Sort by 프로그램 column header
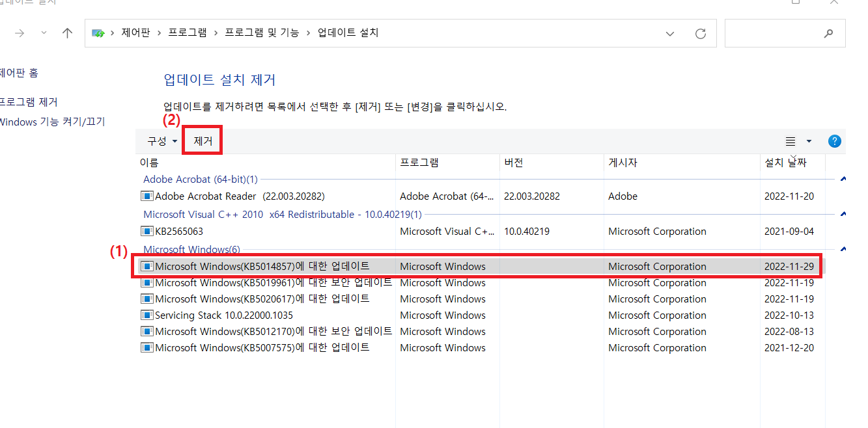 419,163
